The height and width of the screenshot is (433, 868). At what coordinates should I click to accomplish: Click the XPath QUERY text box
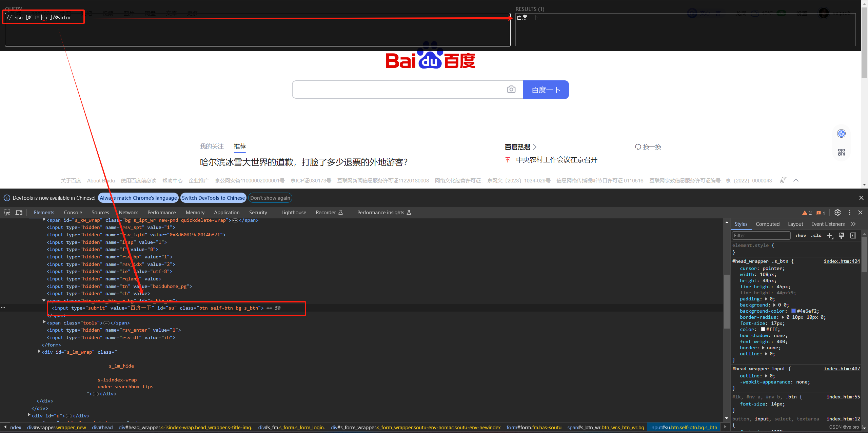258,29
